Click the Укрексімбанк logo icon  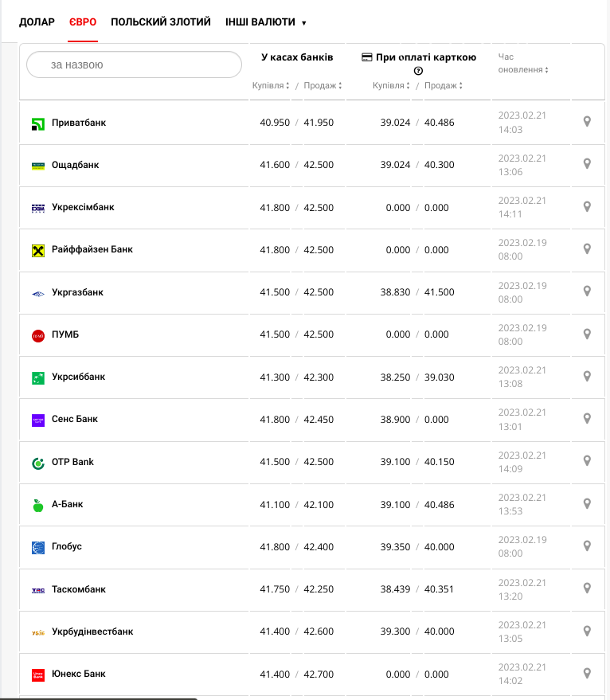38,209
